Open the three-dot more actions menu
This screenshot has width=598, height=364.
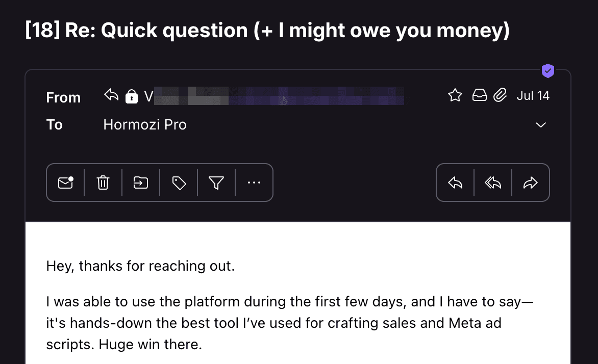click(x=254, y=183)
